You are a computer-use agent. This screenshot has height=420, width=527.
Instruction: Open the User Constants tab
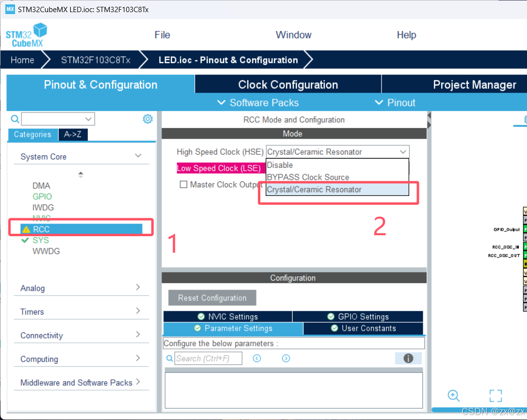(x=363, y=328)
